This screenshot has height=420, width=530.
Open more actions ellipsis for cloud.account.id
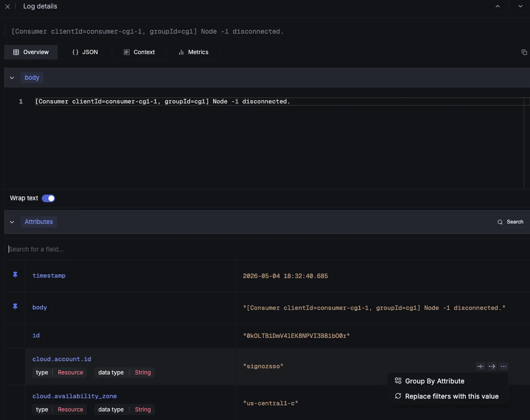(x=503, y=366)
